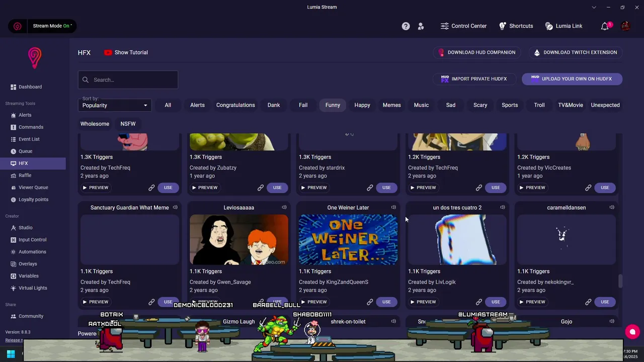This screenshot has height=362, width=644.
Task: Click sound icon on Gojo card
Action: (612, 321)
